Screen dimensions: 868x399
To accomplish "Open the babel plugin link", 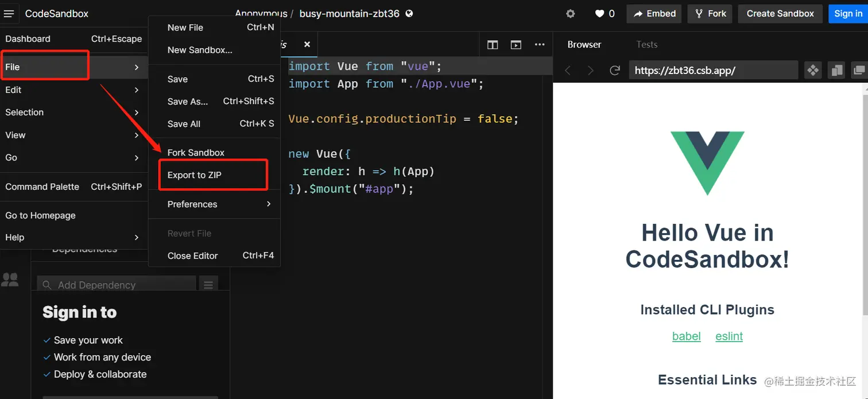I will 687,336.
